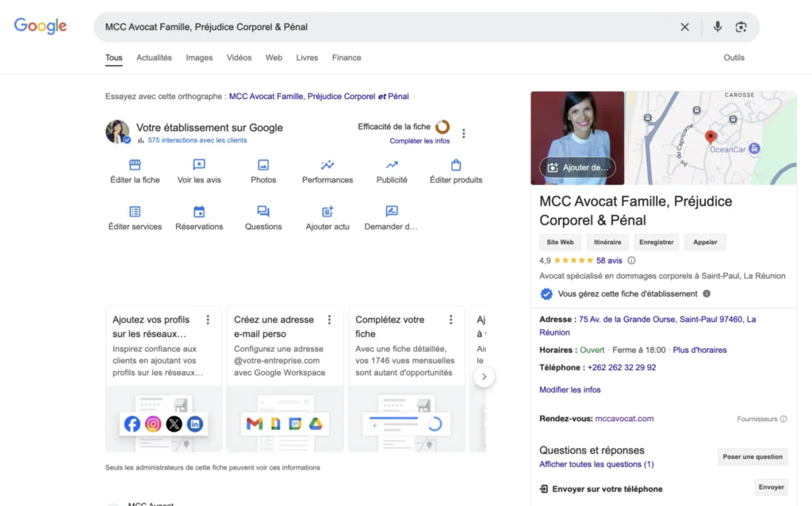Screen dimensions: 812x506
Task: Click the Enregistrer button
Action: 656,243
